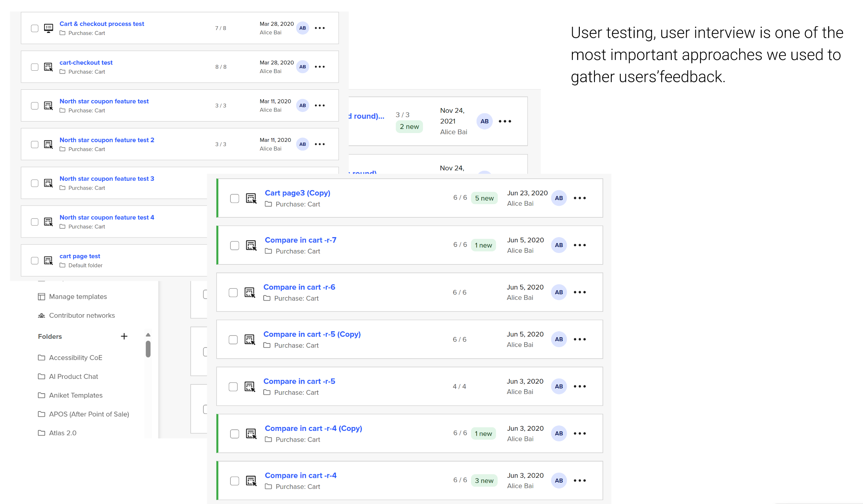
Task: Click Contributor networks people icon
Action: click(41, 315)
